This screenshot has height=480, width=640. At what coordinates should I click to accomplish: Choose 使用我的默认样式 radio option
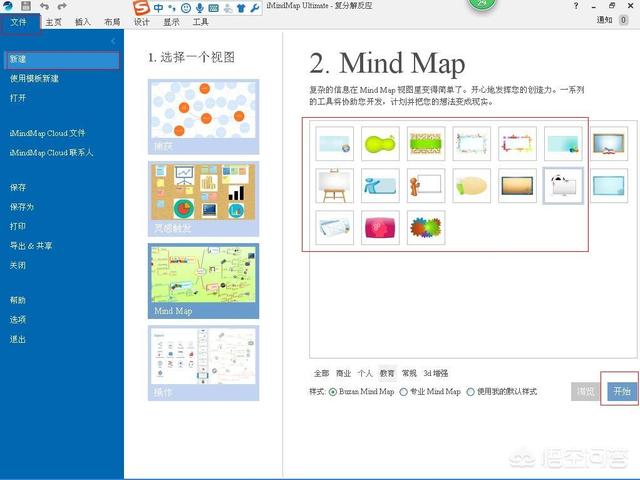click(x=471, y=392)
